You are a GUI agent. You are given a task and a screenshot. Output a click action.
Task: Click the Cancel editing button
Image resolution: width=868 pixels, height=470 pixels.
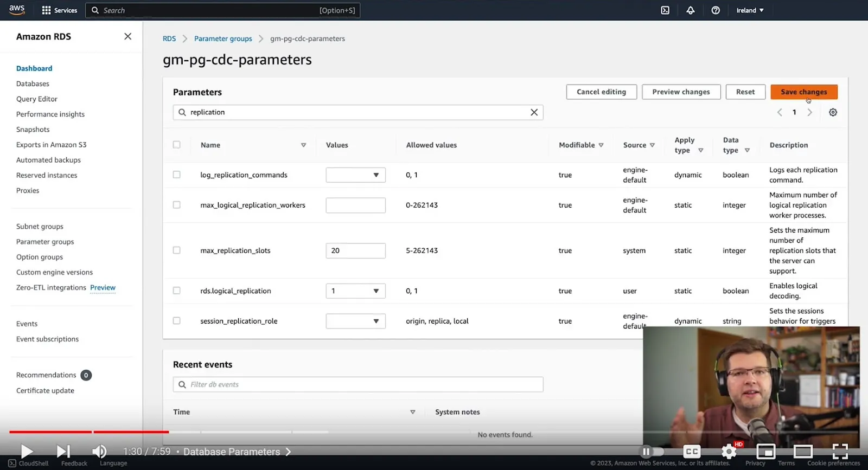(601, 92)
